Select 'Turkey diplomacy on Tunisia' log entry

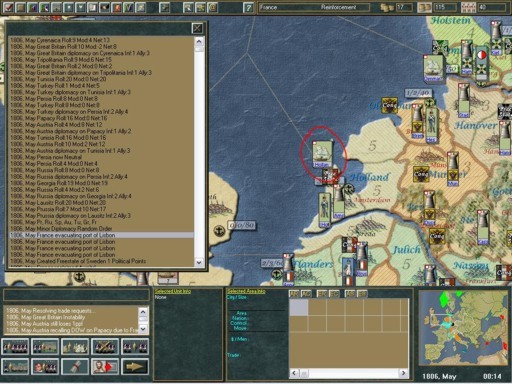(x=101, y=92)
